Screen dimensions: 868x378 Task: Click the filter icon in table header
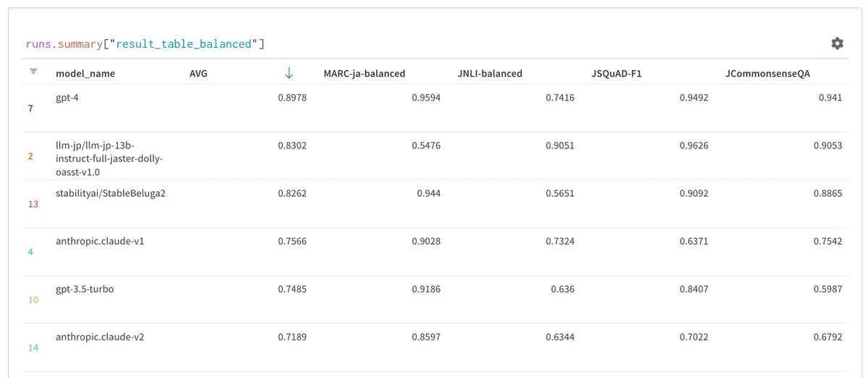(33, 72)
